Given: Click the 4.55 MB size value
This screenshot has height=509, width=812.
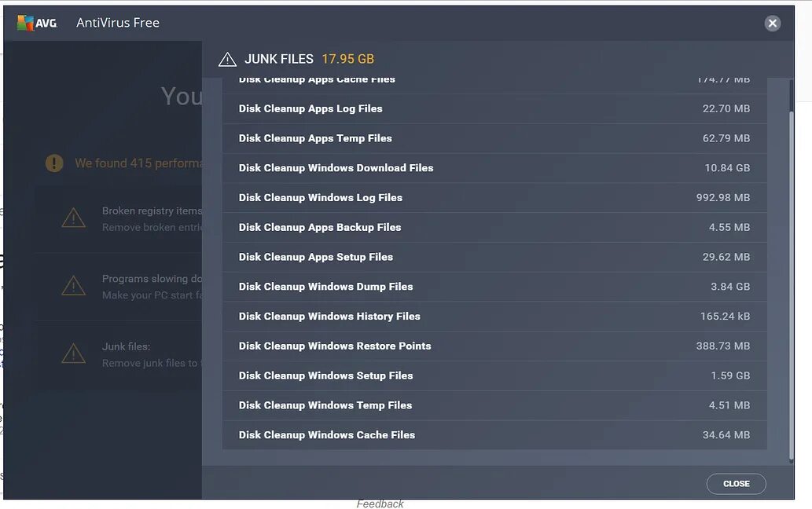Looking at the screenshot, I should pyautogui.click(x=729, y=227).
